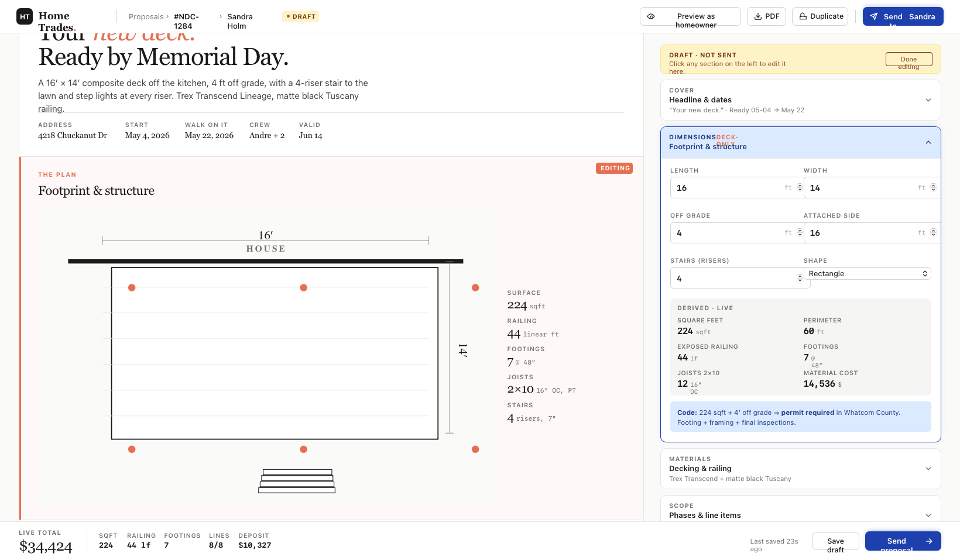Screen dimensions: 960x560
Task: Click the material cost 14,536 value
Action: (x=822, y=384)
